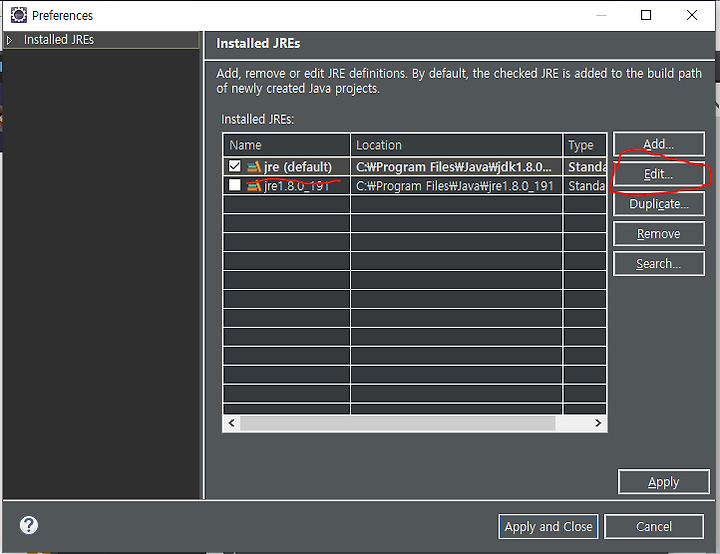
Task: Sort by the Location column header
Action: (456, 145)
